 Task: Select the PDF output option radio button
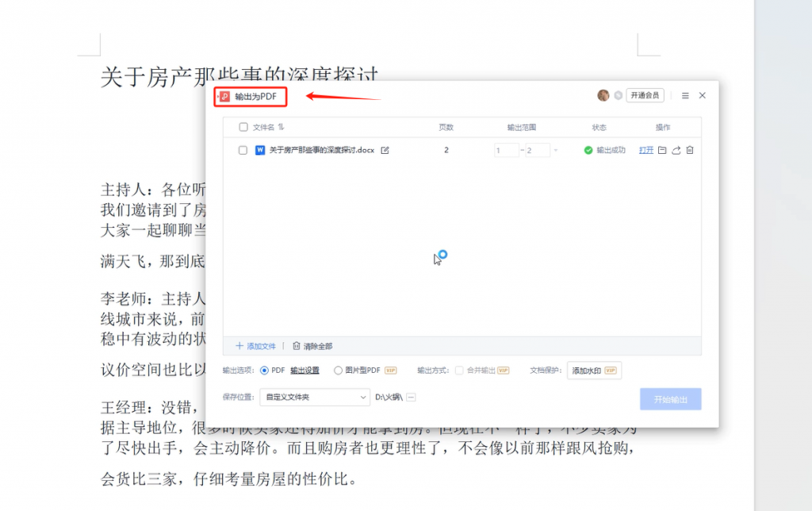264,371
